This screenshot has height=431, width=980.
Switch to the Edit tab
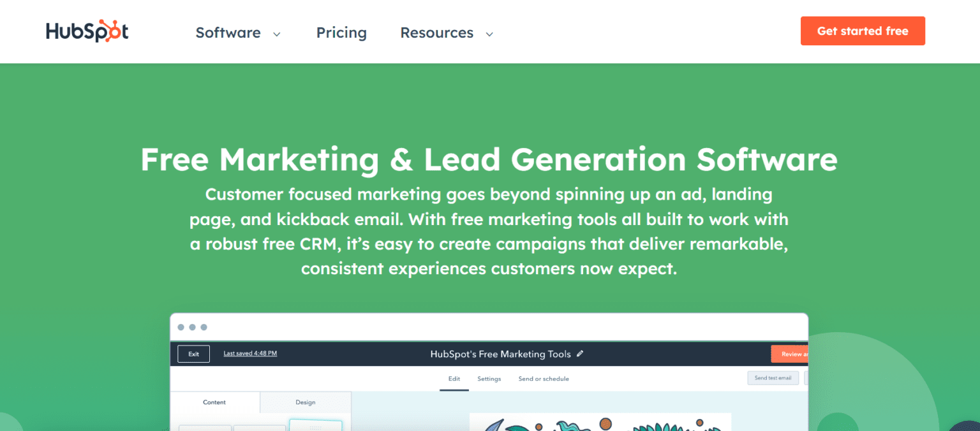[x=454, y=379]
